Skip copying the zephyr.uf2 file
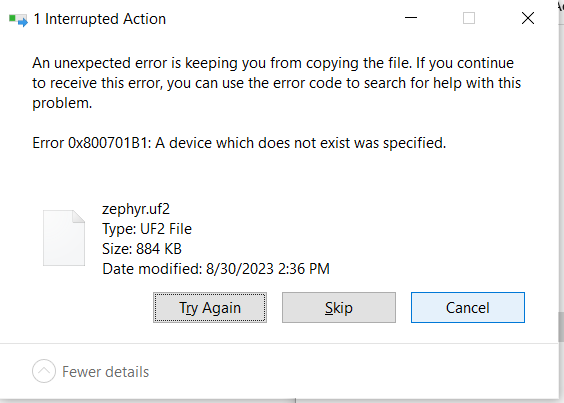 coord(339,308)
